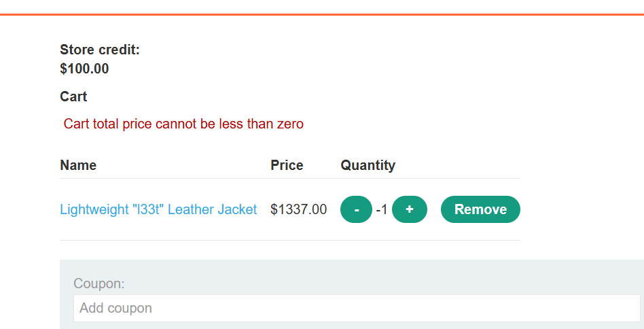
Task: Click the -1 quantity value
Action: [382, 209]
